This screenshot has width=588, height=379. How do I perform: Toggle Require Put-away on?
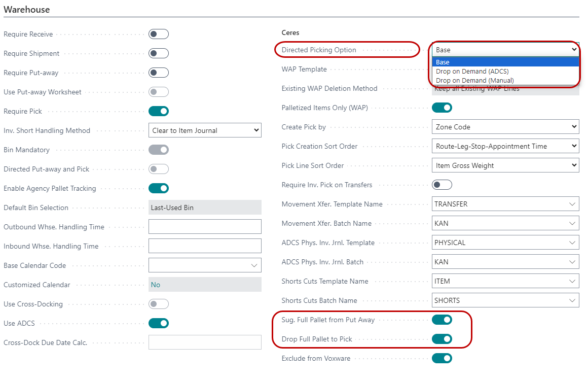pos(158,73)
